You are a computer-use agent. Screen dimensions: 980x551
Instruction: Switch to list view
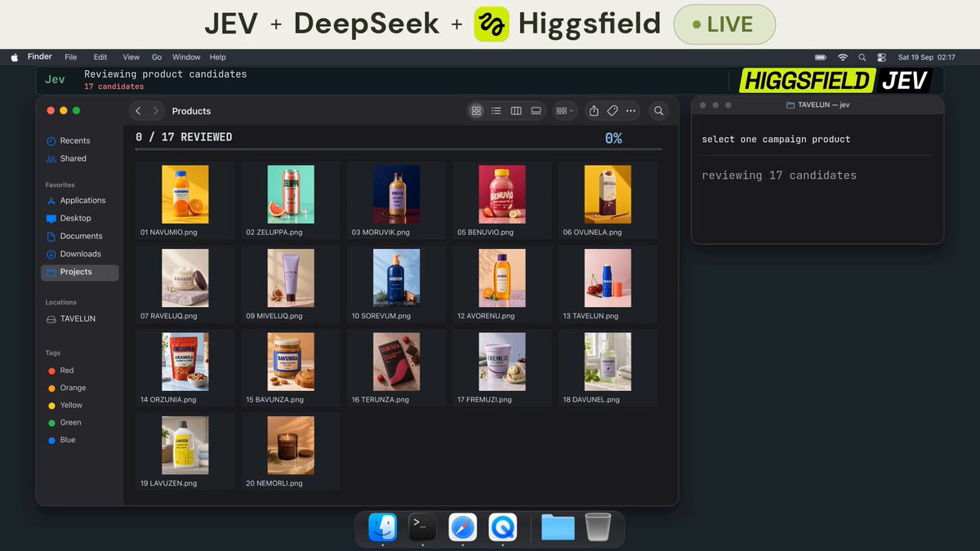coord(497,111)
